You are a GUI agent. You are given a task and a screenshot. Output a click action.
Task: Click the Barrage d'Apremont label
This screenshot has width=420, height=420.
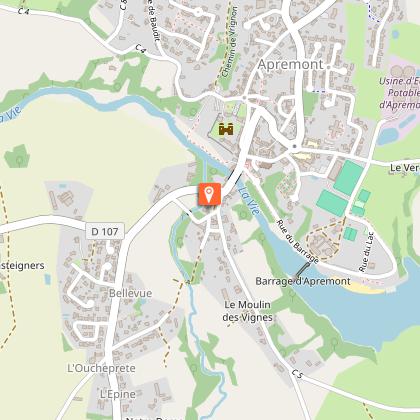pos(303,281)
